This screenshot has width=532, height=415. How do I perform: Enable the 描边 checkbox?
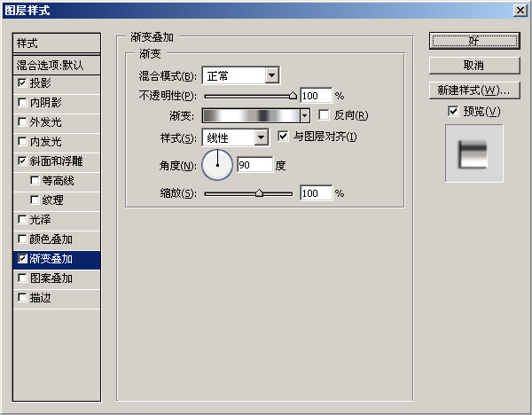click(22, 298)
